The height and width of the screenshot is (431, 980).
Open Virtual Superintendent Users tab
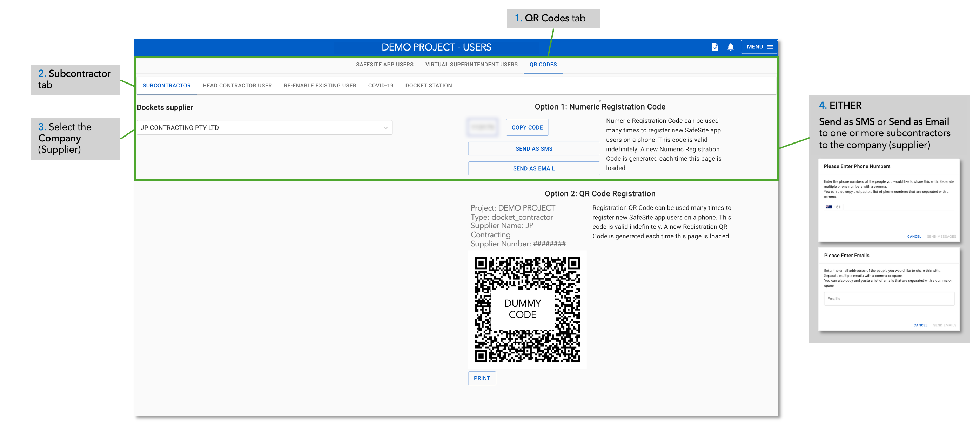471,65
